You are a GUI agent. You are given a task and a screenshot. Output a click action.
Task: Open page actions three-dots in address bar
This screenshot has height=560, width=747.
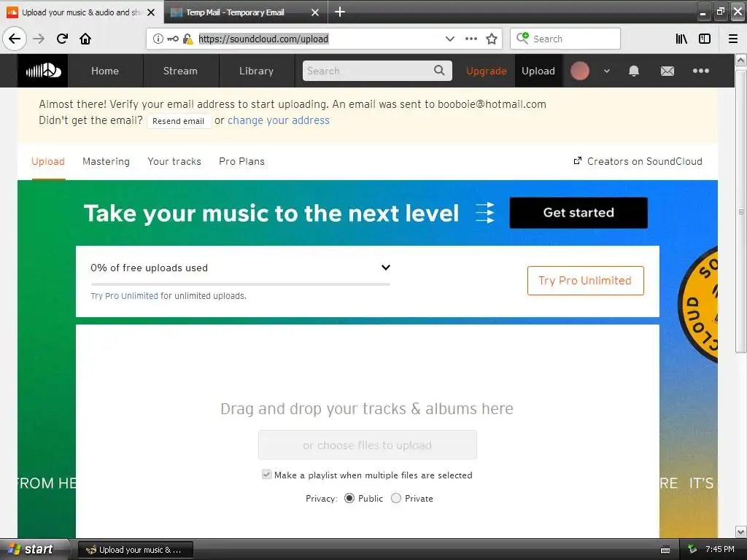(471, 39)
